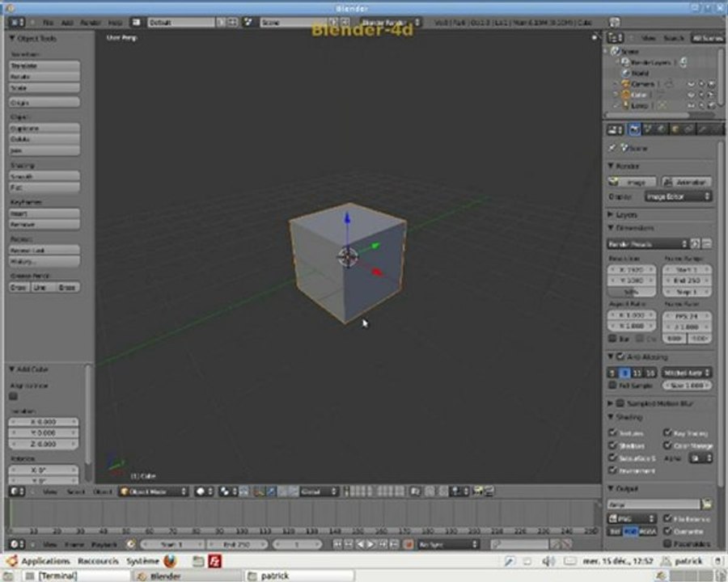The width and height of the screenshot is (728, 582).
Task: Click the add render preset plus icon
Action: coord(696,243)
